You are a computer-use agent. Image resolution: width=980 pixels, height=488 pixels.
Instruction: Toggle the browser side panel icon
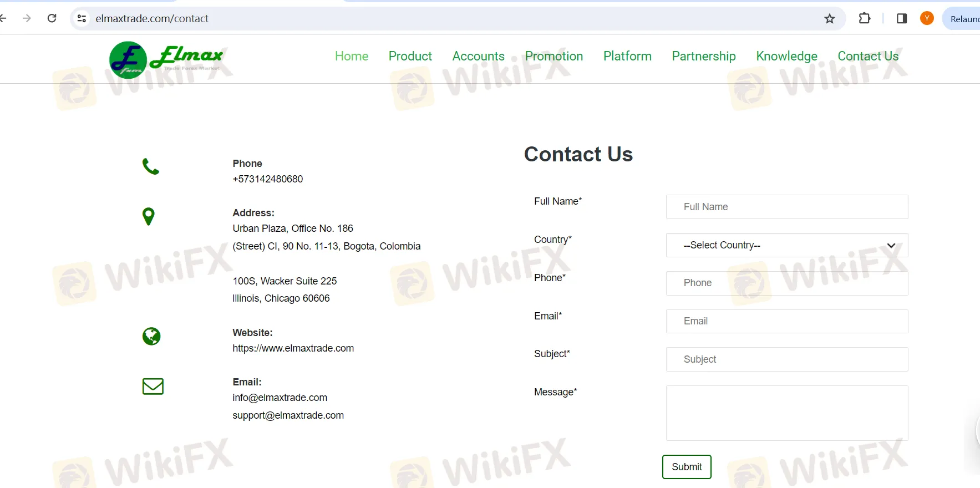click(901, 19)
